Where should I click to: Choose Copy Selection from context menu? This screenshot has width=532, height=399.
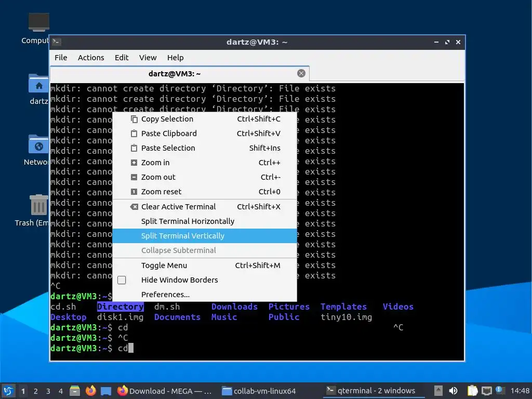[205, 119]
